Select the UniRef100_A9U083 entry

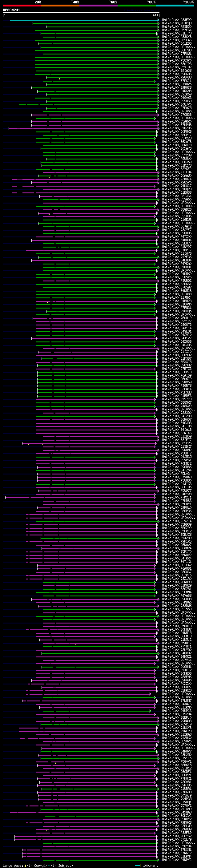(177, 78)
